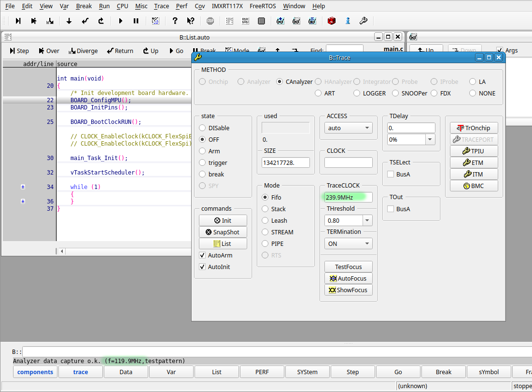The width and height of the screenshot is (532, 392).
Task: Open ETM settings via wrench button
Action: click(x=474, y=162)
